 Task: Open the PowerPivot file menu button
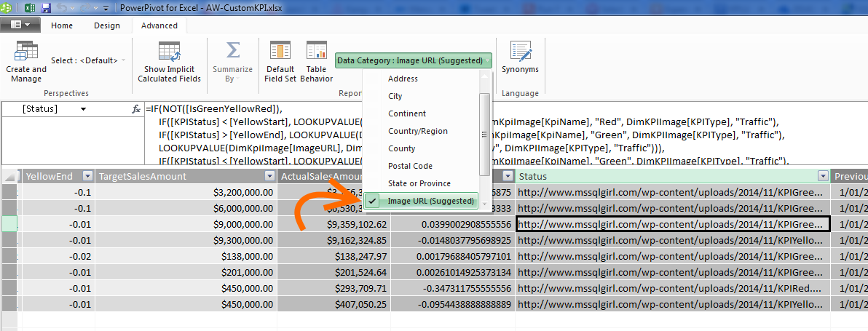coord(20,25)
